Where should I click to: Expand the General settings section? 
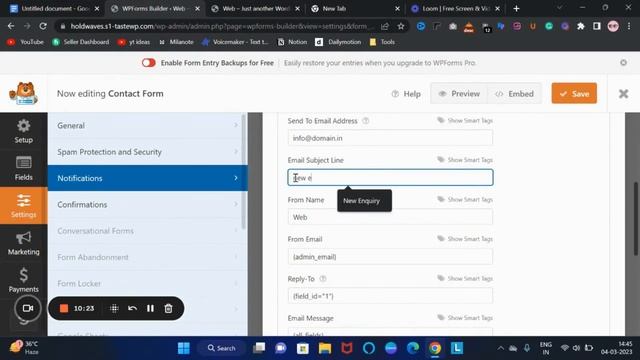(x=147, y=126)
